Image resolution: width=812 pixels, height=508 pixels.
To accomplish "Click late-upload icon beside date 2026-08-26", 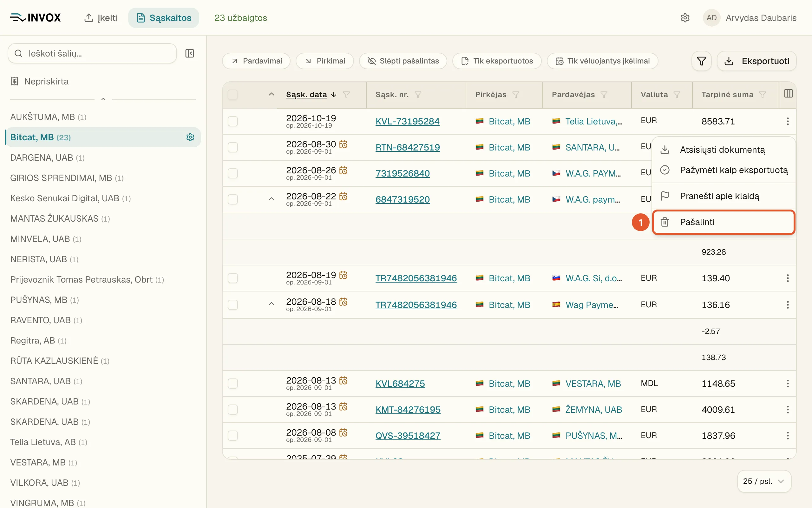I will pyautogui.click(x=343, y=170).
